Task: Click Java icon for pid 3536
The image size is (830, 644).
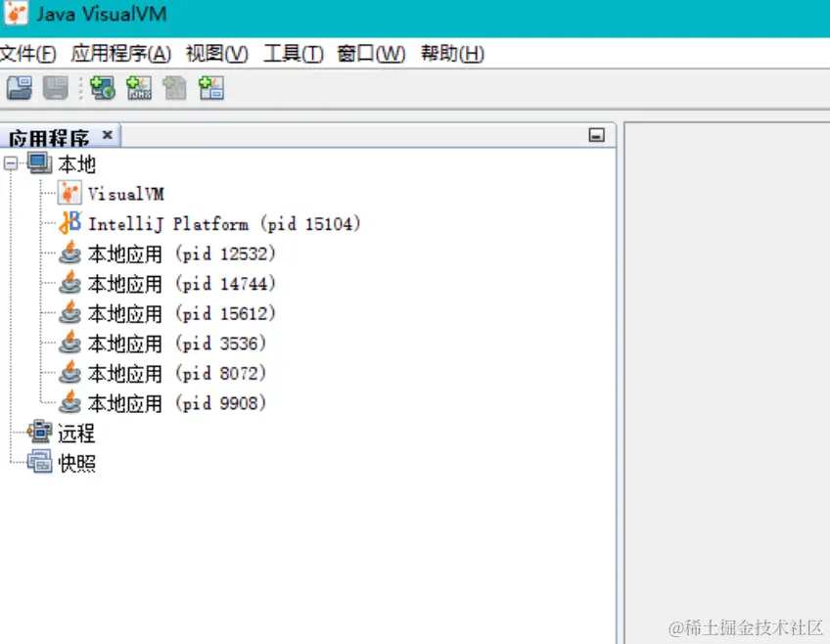Action: click(x=69, y=342)
